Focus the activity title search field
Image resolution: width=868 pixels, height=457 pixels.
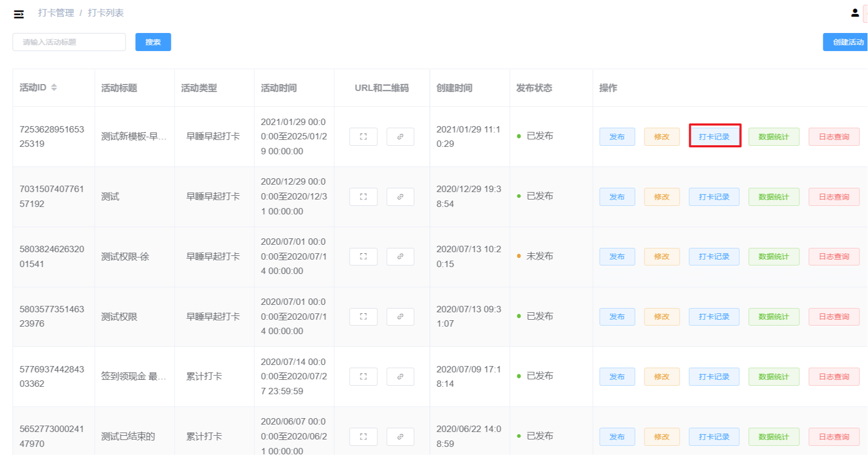[69, 42]
